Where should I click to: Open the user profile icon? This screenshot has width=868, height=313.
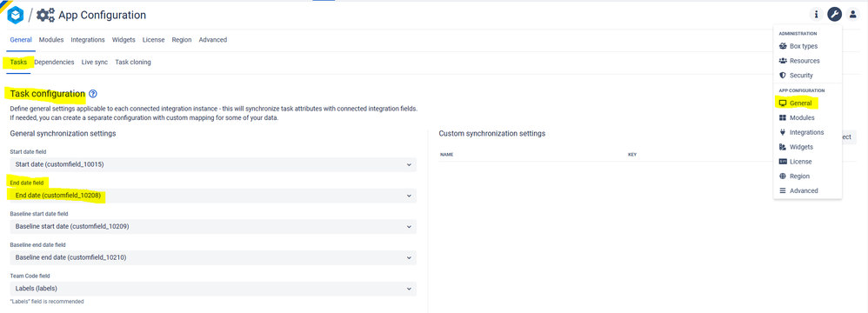[x=853, y=15]
